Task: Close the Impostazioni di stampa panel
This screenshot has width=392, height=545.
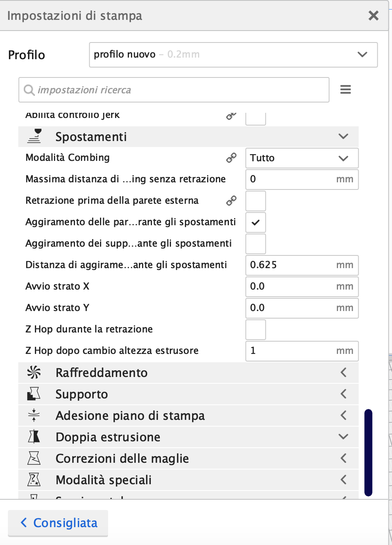Action: (373, 15)
